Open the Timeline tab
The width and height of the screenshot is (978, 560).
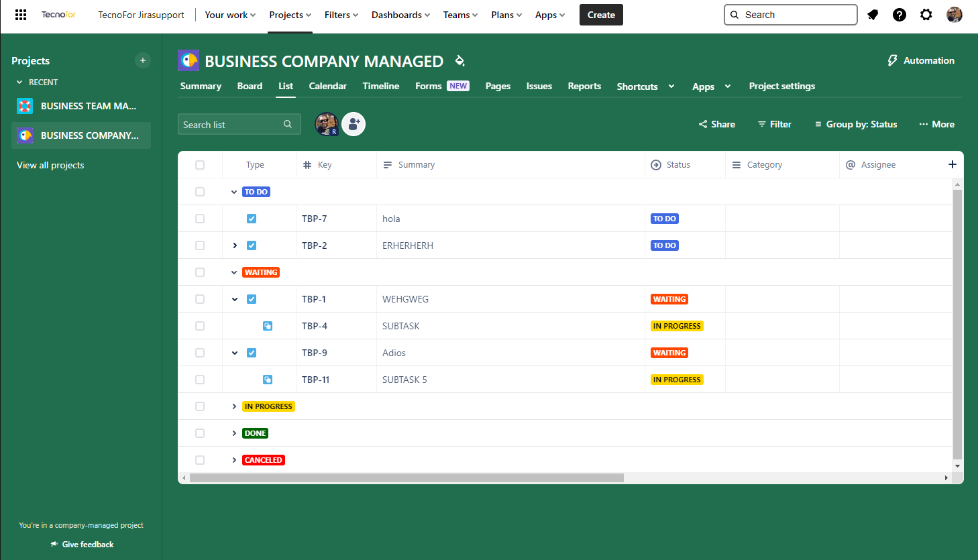(x=380, y=86)
